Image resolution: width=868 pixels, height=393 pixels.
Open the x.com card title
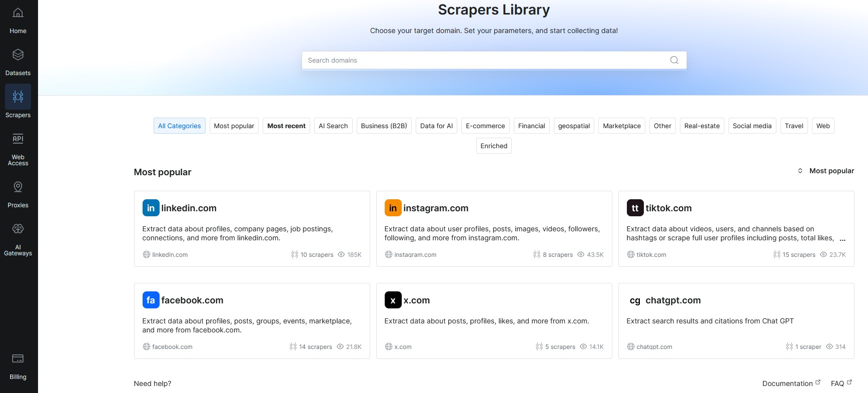pyautogui.click(x=416, y=300)
